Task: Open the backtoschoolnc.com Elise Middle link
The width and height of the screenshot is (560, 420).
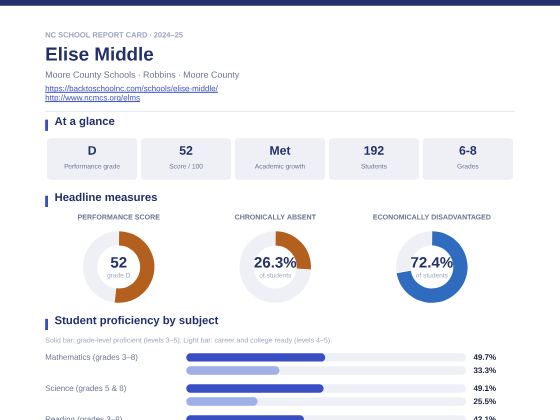Action: pyautogui.click(x=131, y=88)
